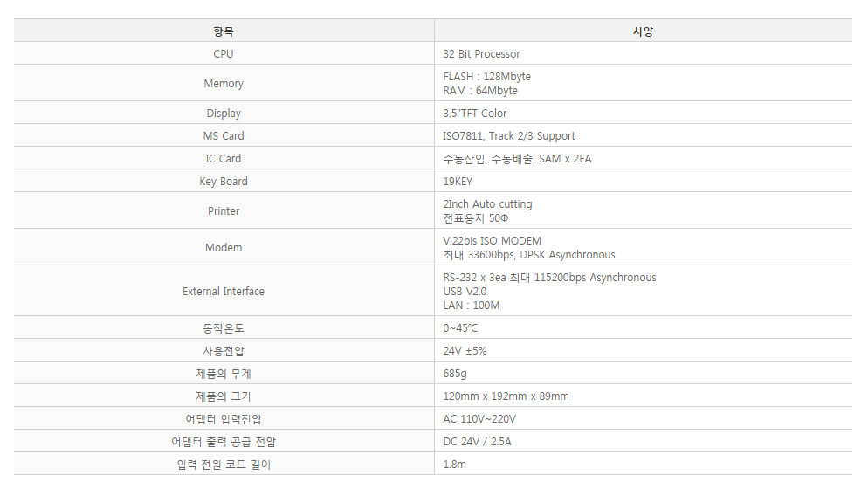Select the Memory row label
This screenshot has height=489, width=868.
[224, 84]
